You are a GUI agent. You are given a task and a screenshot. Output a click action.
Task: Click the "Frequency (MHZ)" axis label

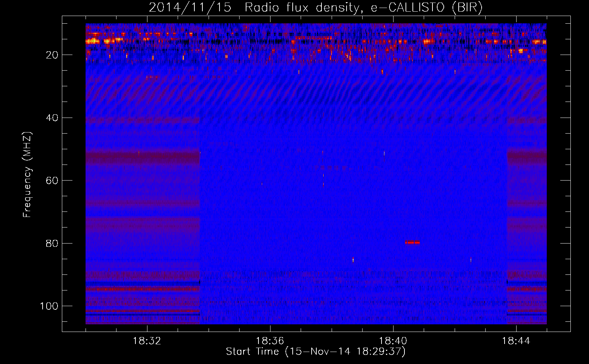[x=27, y=175]
